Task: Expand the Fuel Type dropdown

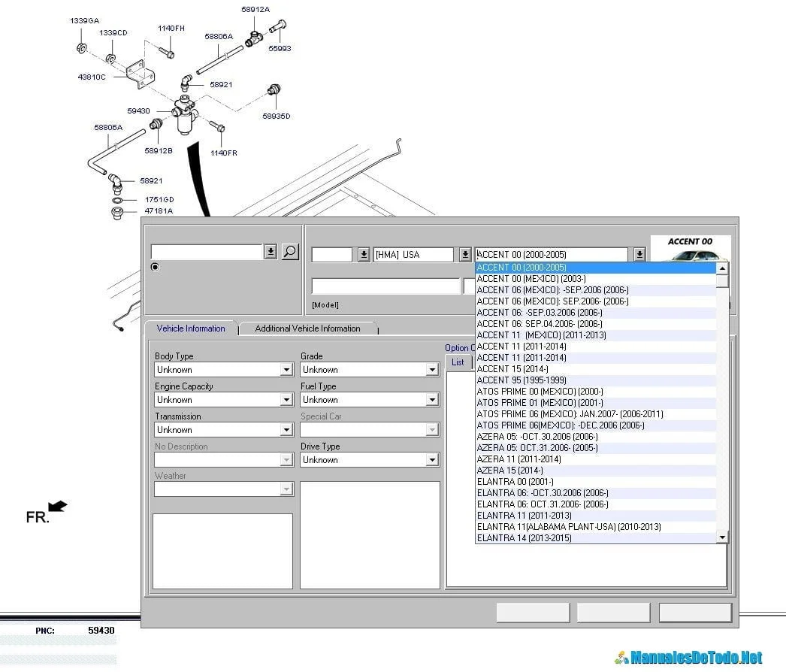Action: (x=432, y=400)
